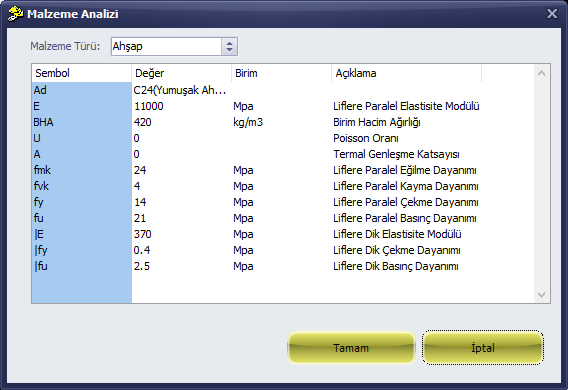The width and height of the screenshot is (568, 390).
Task: Cancel with the İptal button
Action: pyautogui.click(x=483, y=348)
